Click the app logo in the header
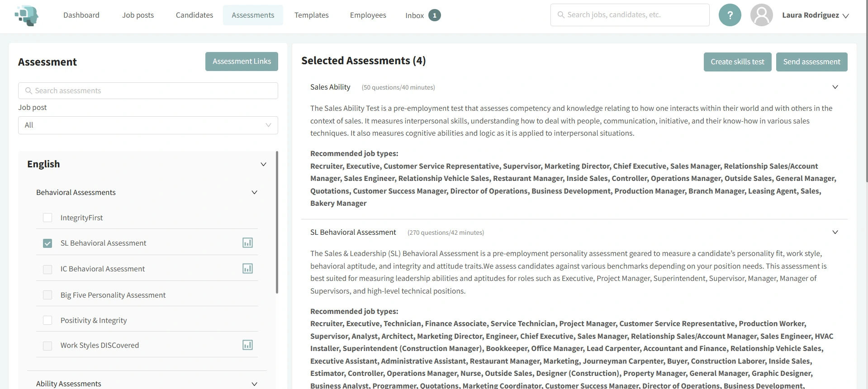868x389 pixels. click(x=27, y=15)
